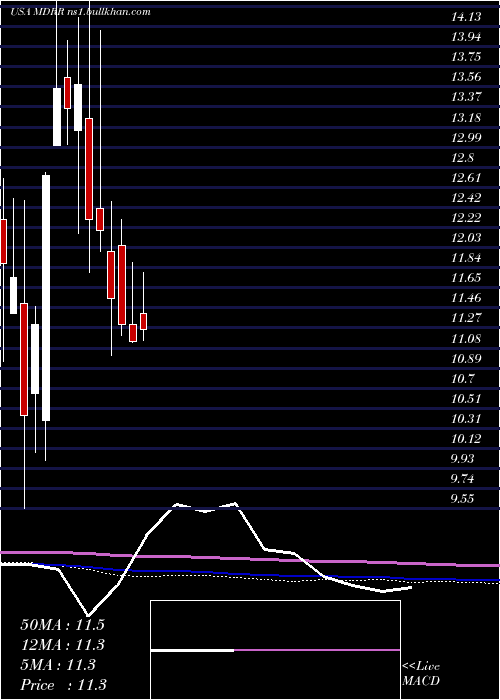Click the Price : 11.3 readout
This screenshot has height=700, width=500.
point(63,685)
